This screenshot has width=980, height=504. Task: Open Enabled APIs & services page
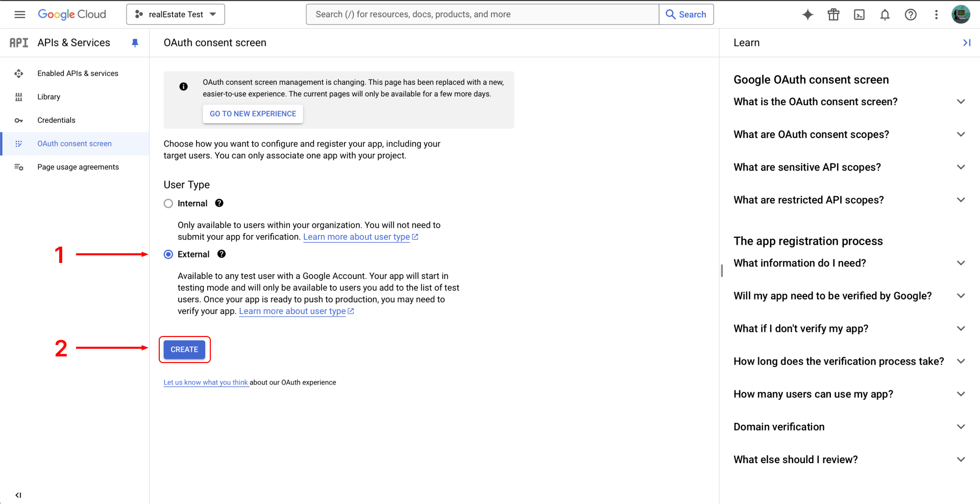point(78,74)
